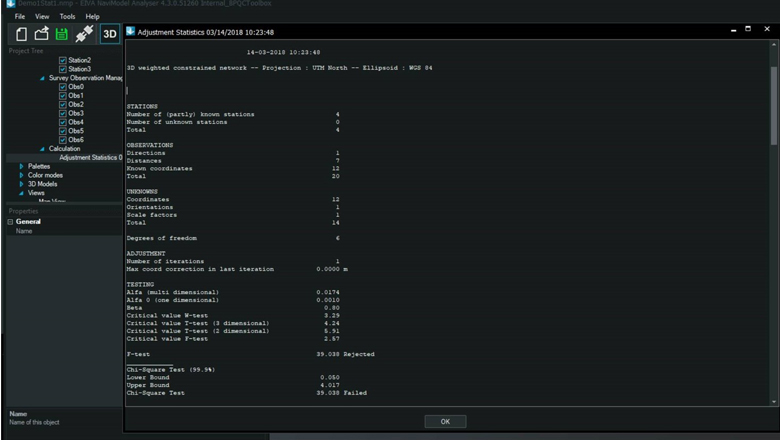This screenshot has width=780, height=440.
Task: Save the project with the green disk icon
Action: click(x=62, y=34)
